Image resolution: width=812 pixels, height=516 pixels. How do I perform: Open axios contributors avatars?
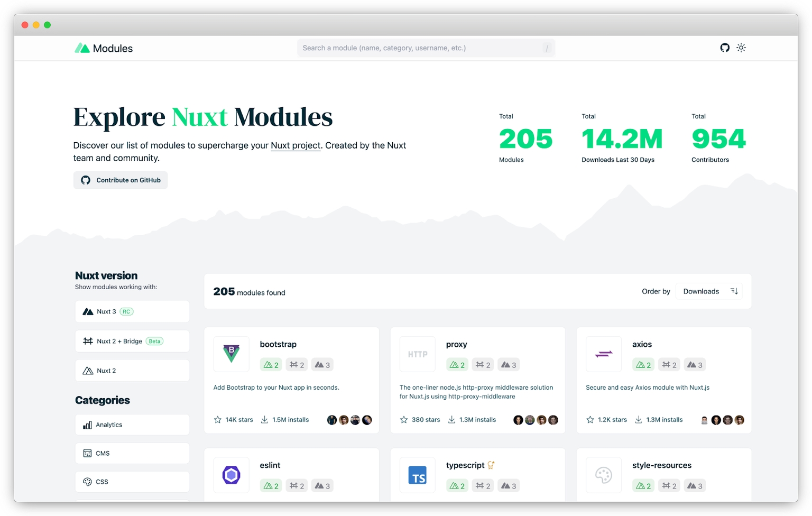722,420
